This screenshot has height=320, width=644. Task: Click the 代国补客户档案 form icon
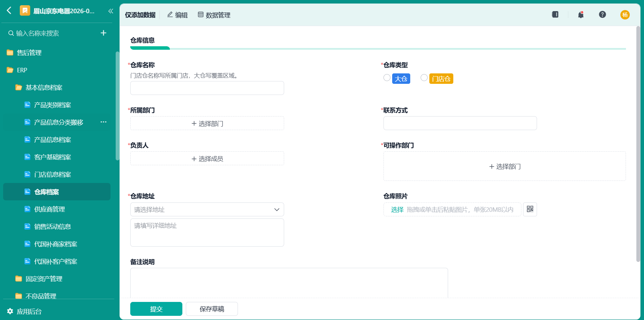27,261
